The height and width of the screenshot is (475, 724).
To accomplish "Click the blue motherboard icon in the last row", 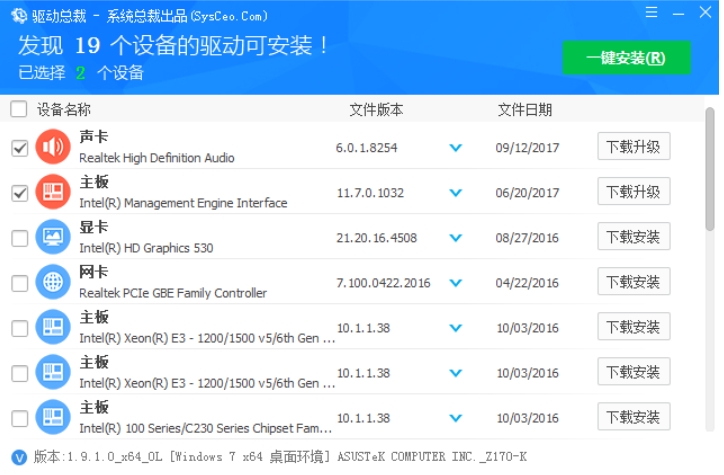I will tap(53, 418).
